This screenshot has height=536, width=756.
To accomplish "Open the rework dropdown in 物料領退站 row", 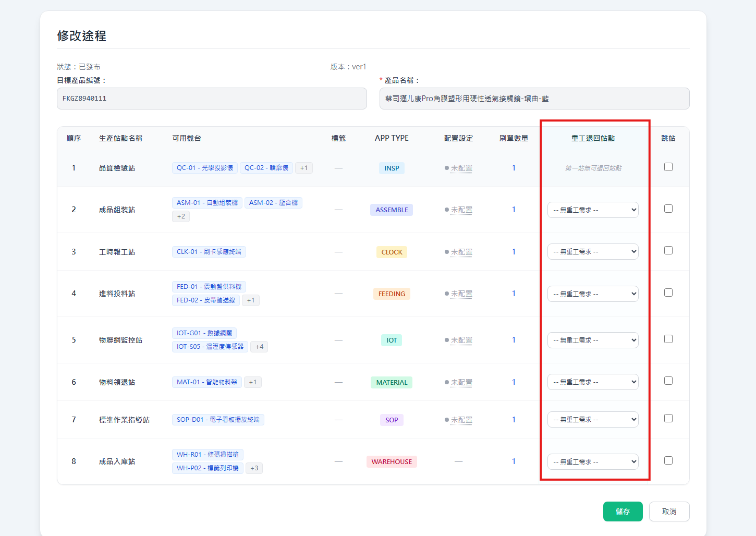I will [x=593, y=382].
